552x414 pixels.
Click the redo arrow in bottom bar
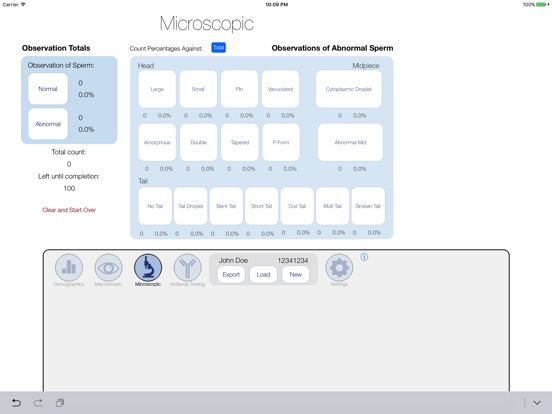(38, 403)
